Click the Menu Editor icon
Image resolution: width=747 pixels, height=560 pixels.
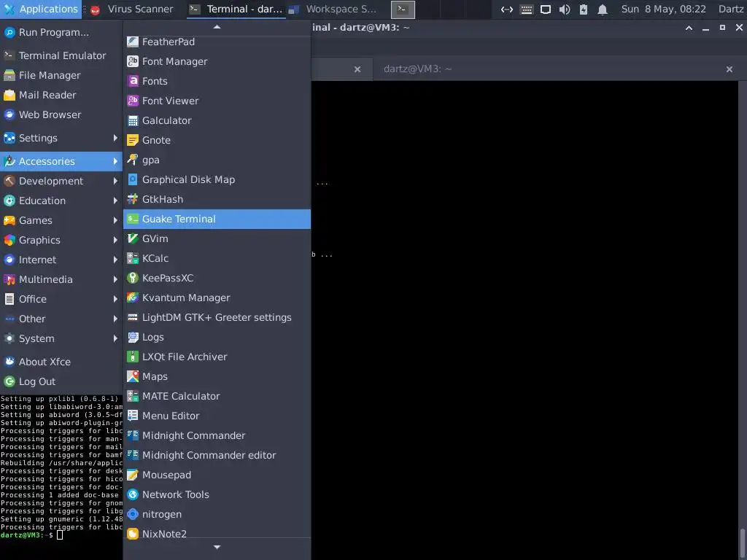[x=133, y=416]
